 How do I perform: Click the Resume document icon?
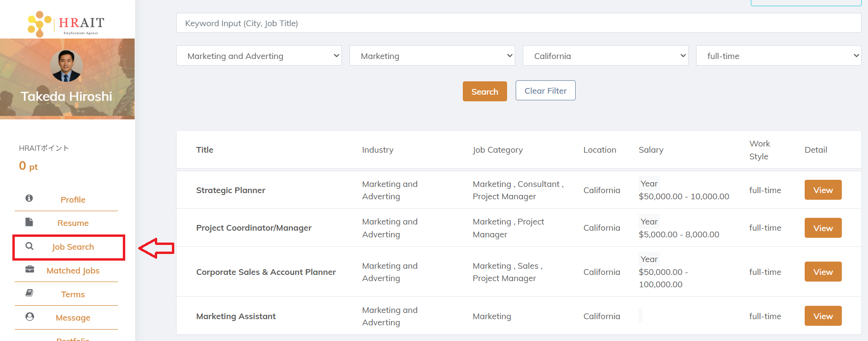[x=29, y=222]
